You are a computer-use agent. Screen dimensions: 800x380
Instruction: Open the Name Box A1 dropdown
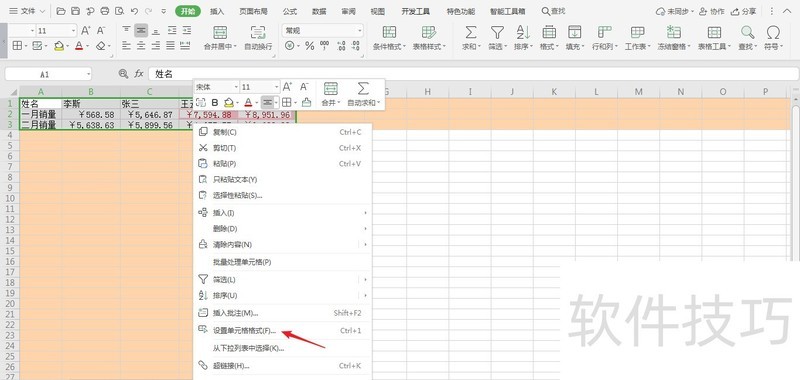pos(88,74)
